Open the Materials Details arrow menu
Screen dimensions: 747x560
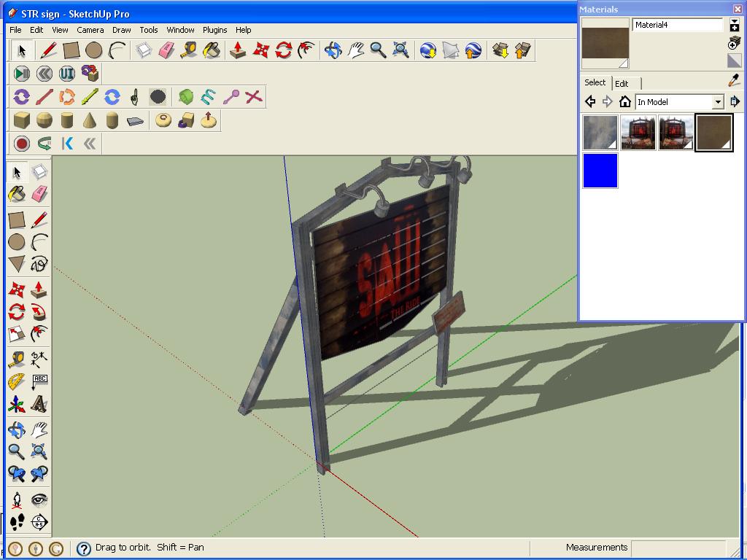[x=735, y=101]
